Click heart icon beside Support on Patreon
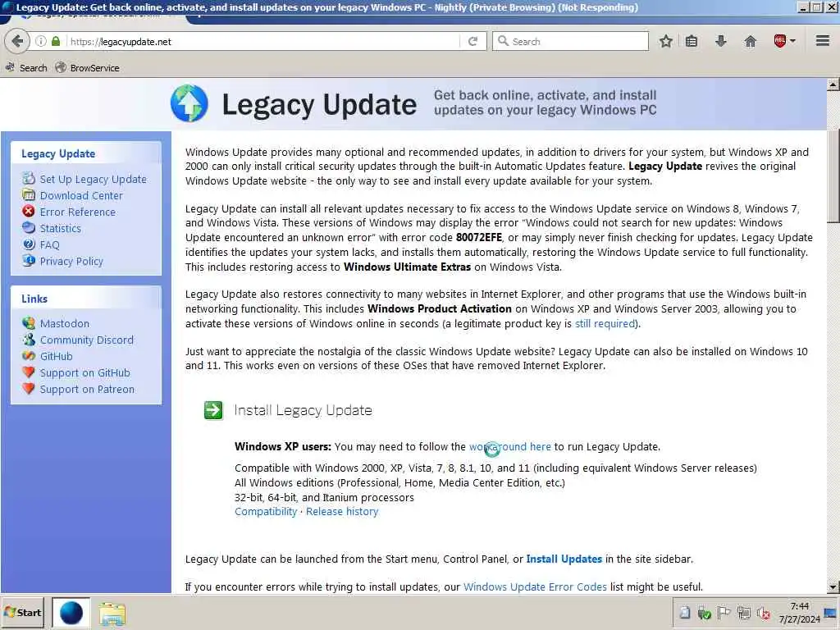Image resolution: width=840 pixels, height=630 pixels. pos(29,389)
